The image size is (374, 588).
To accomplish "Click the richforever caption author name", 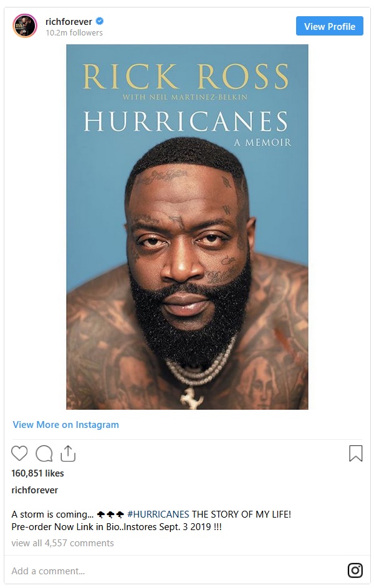I will coord(34,490).
